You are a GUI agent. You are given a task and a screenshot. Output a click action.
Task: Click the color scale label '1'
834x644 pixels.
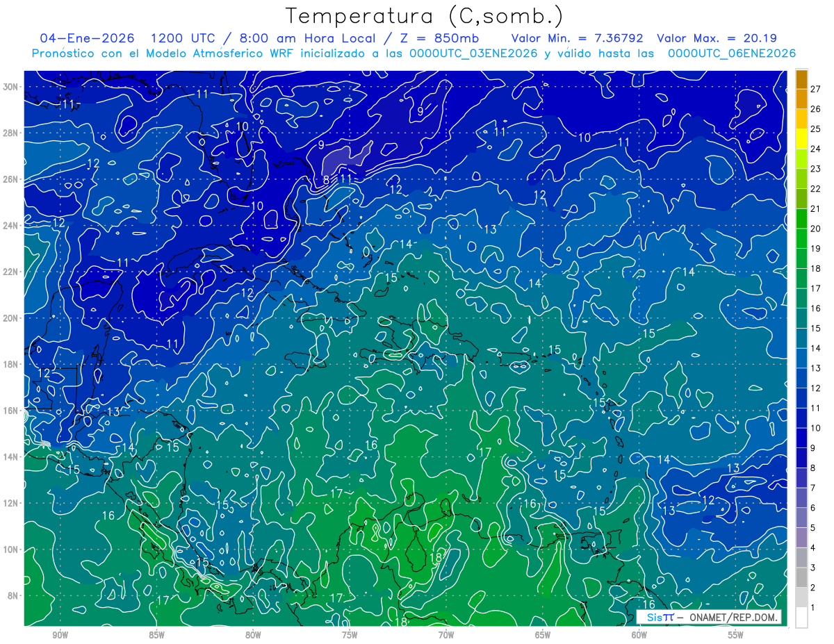pyautogui.click(x=812, y=608)
